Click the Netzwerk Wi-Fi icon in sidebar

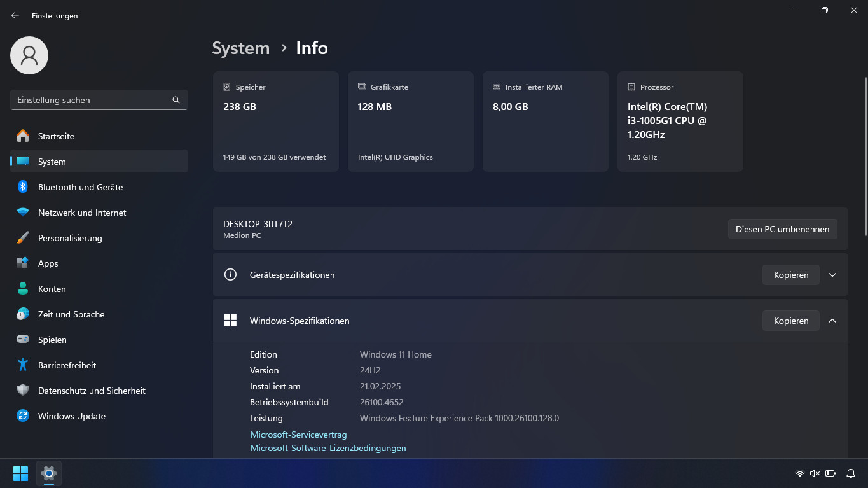(x=23, y=213)
